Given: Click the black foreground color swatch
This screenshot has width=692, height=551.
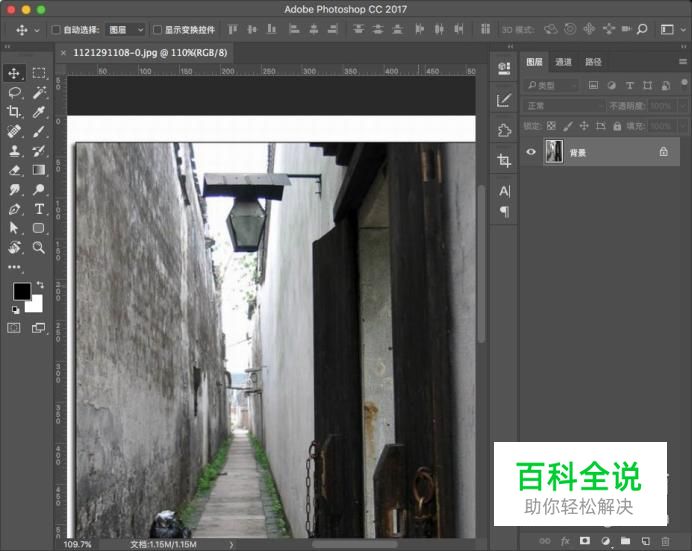Looking at the screenshot, I should (21, 291).
